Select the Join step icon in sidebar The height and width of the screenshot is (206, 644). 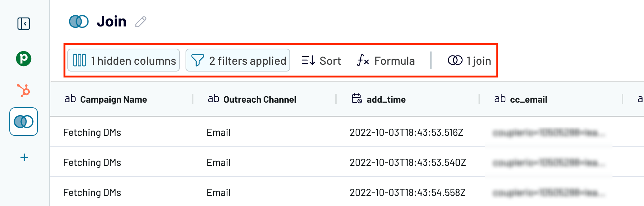(24, 122)
